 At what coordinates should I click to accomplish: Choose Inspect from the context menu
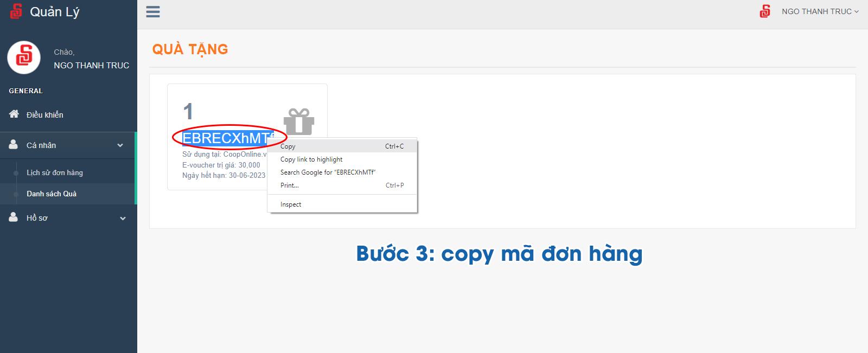click(x=342, y=204)
